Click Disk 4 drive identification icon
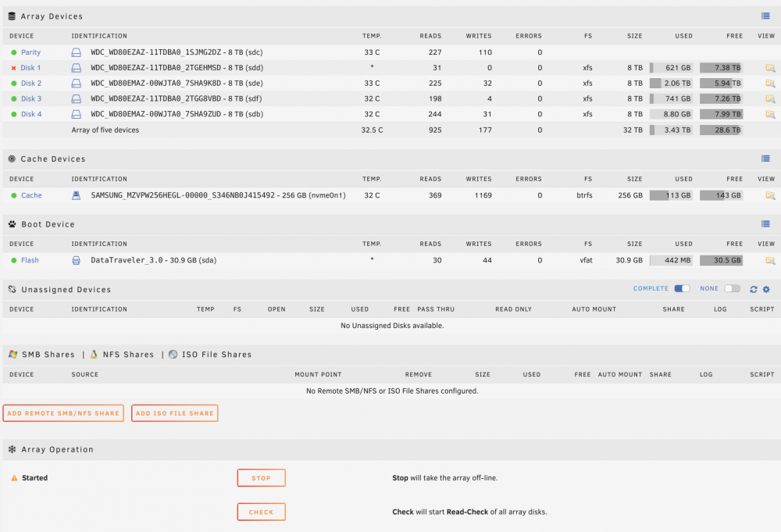The image size is (781, 532). 77,114
